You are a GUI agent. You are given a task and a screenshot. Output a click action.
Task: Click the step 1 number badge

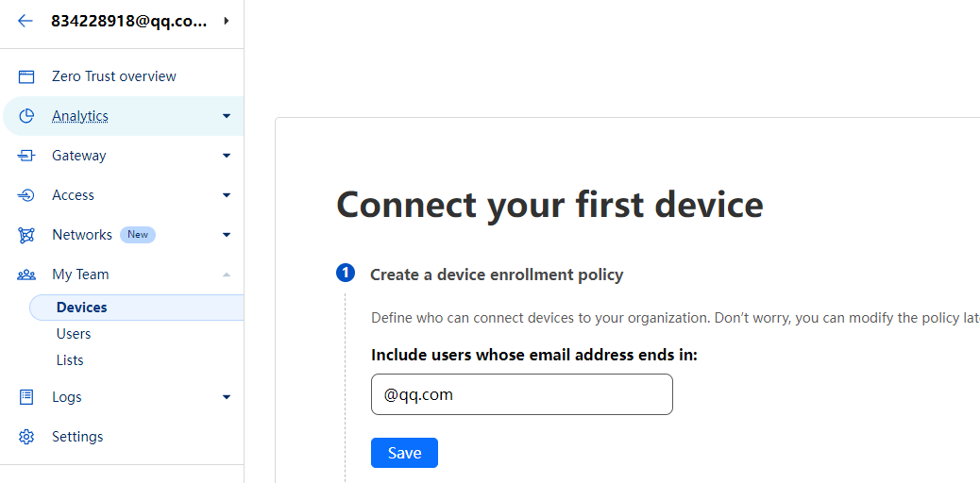tap(346, 274)
